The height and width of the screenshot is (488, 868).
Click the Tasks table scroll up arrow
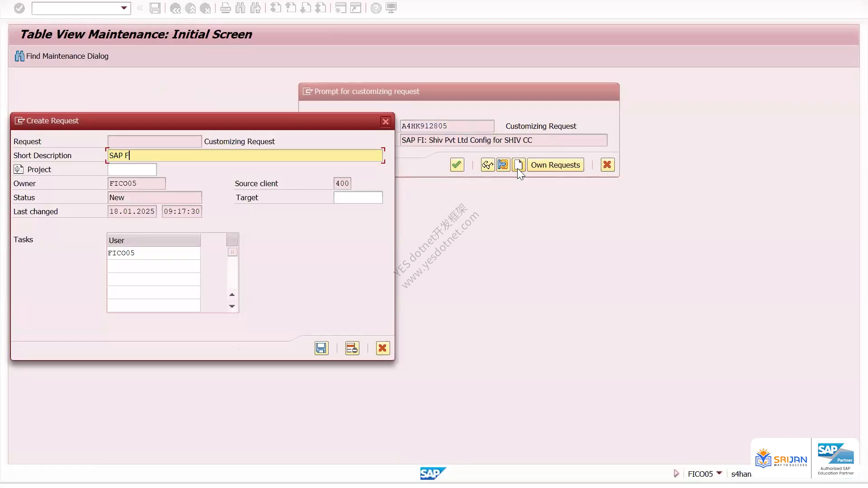[232, 295]
